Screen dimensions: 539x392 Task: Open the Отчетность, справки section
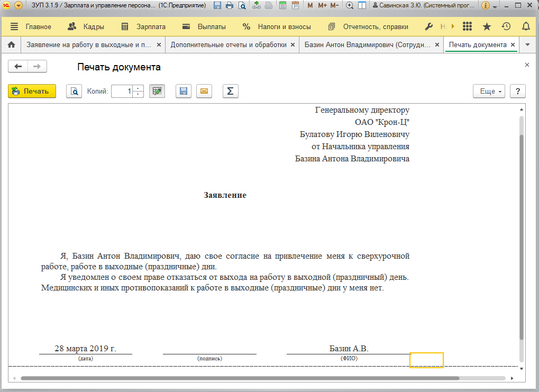[368, 27]
